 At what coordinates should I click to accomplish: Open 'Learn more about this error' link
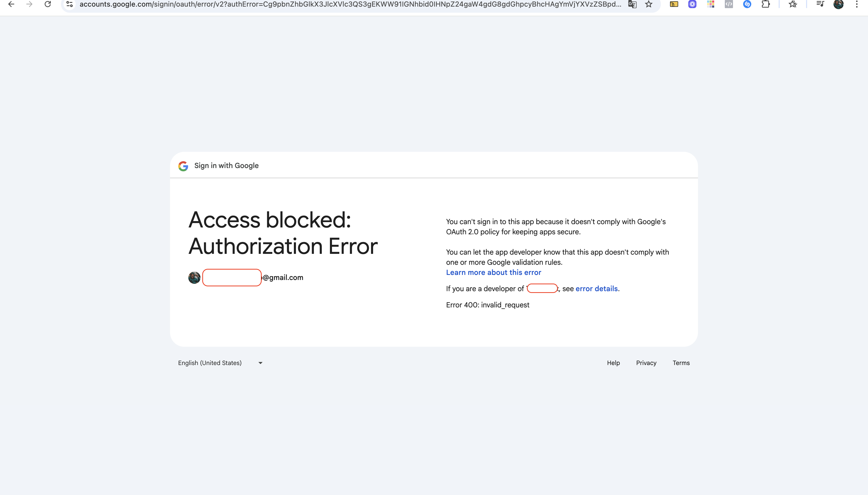click(493, 272)
